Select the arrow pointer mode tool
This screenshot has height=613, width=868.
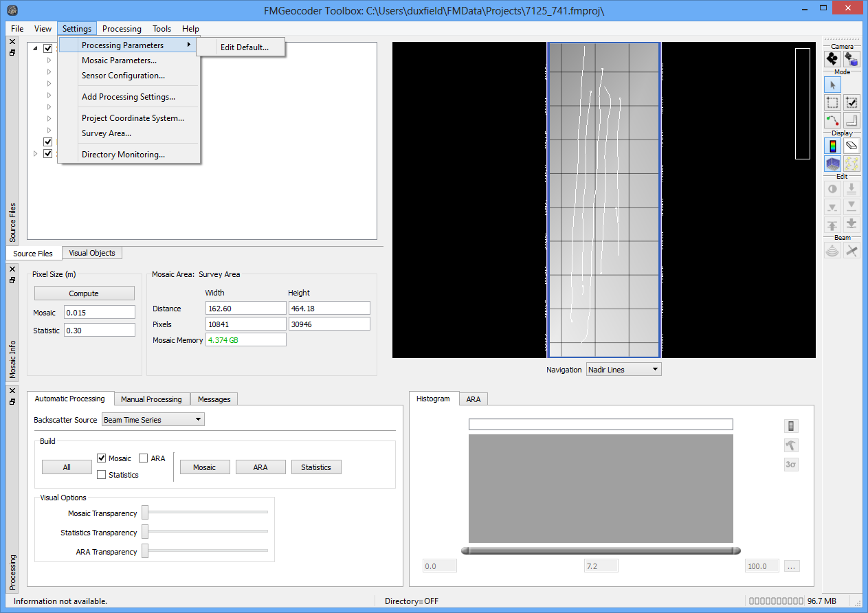pos(833,85)
